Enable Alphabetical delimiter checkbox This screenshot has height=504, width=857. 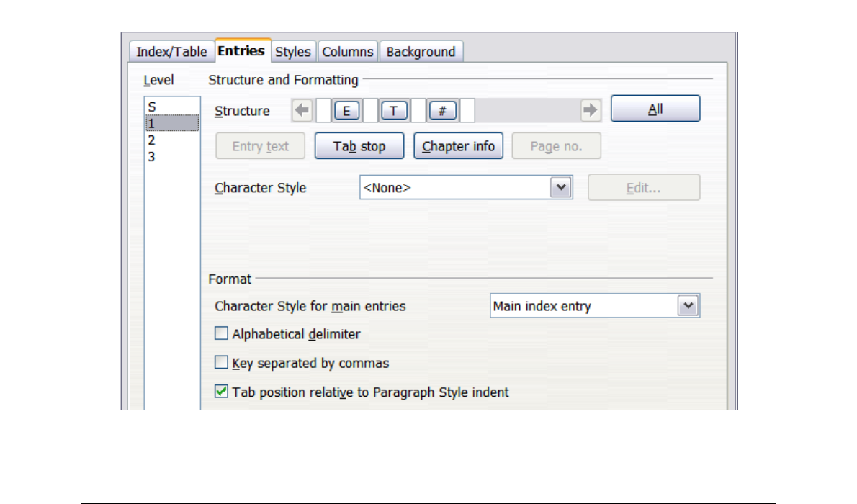click(222, 334)
